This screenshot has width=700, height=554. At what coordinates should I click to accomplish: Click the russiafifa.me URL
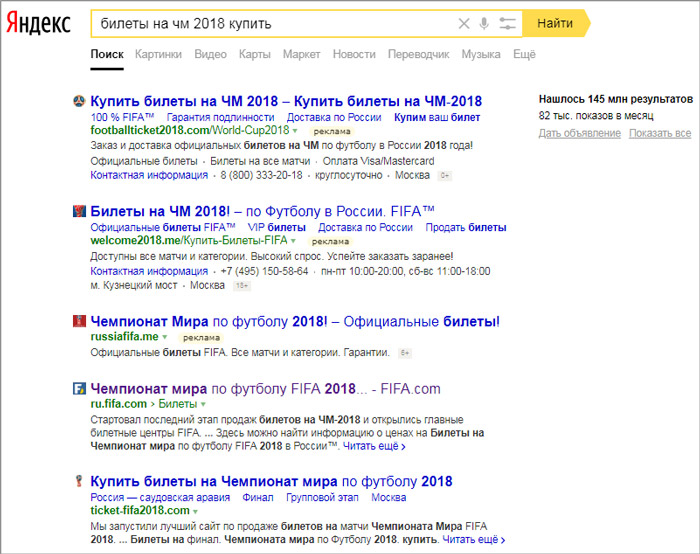[x=125, y=337]
